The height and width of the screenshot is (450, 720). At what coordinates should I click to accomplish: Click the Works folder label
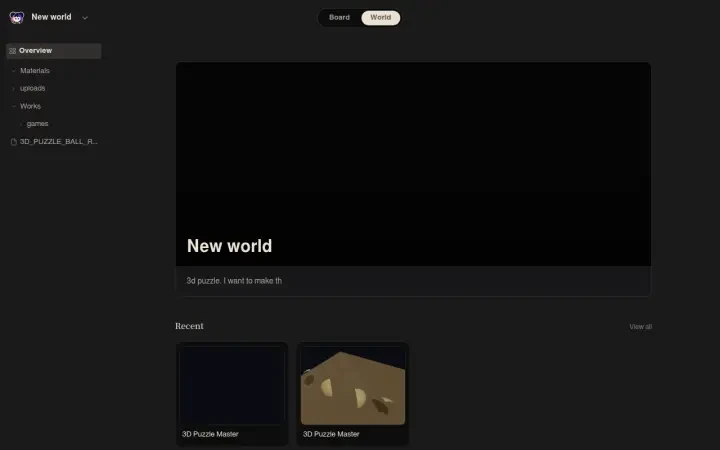(30, 106)
